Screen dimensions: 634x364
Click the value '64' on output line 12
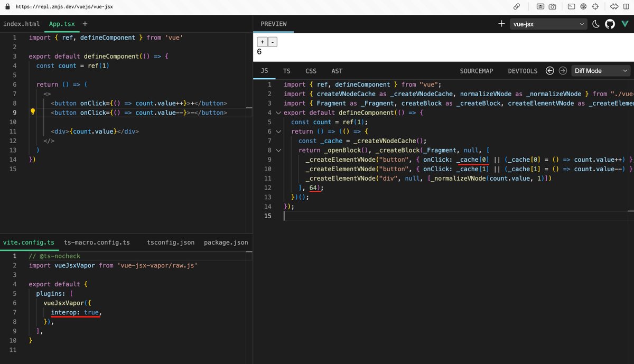pos(313,188)
